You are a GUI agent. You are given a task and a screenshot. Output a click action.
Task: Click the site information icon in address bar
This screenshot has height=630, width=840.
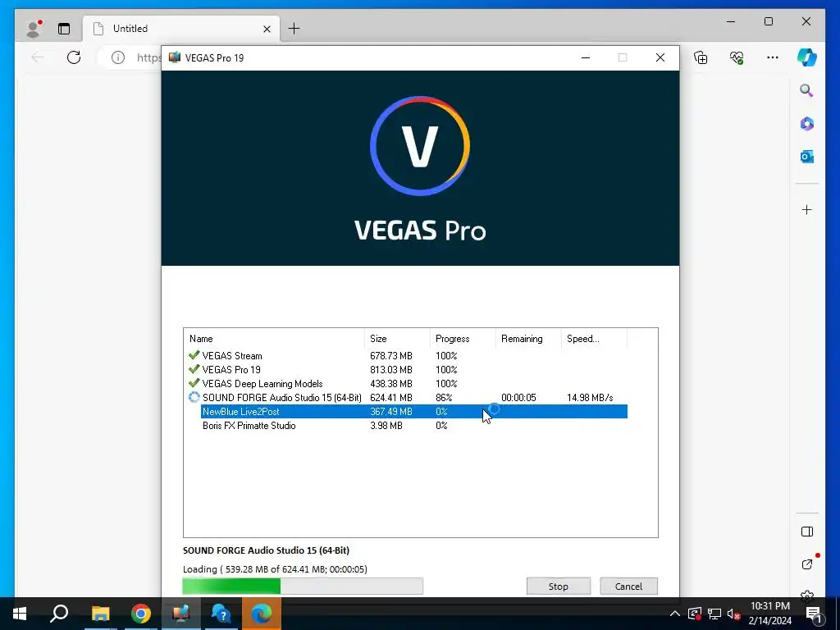click(x=118, y=57)
